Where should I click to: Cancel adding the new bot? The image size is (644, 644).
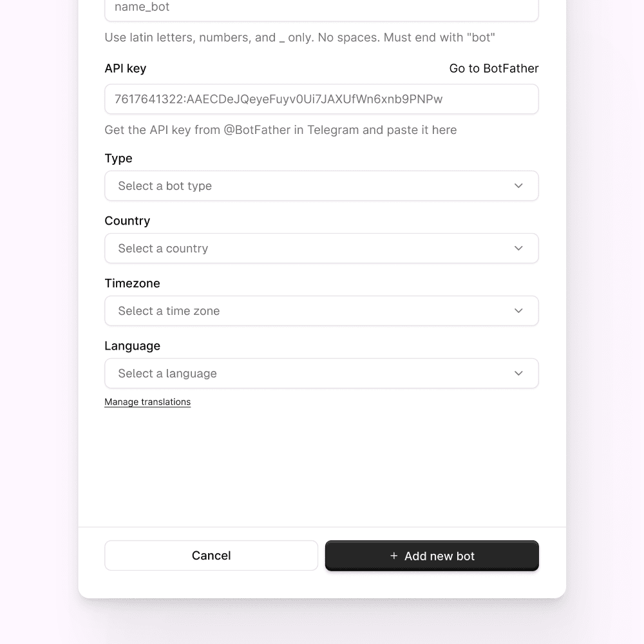pyautogui.click(x=211, y=555)
